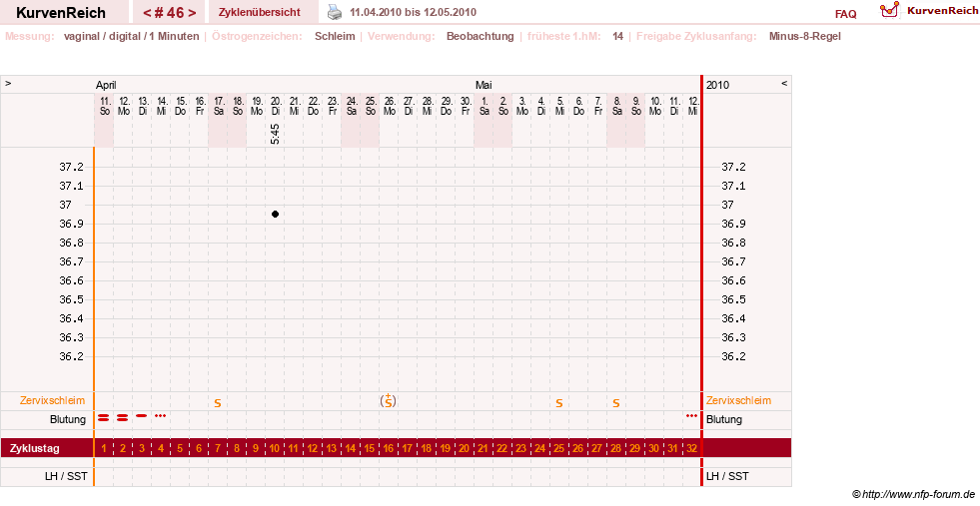Click measurement value vaginal / digital / 1 Minuten
The image size is (980, 506).
pos(131,36)
